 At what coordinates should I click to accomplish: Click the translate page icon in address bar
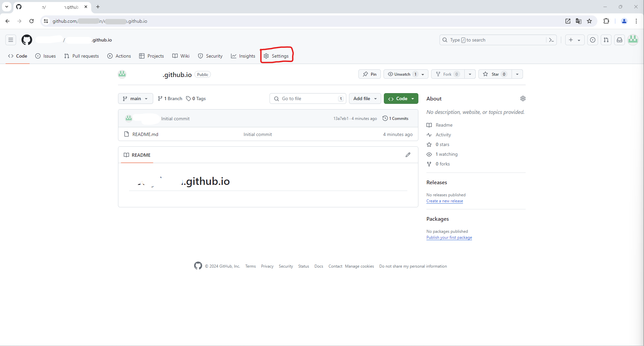coord(579,21)
